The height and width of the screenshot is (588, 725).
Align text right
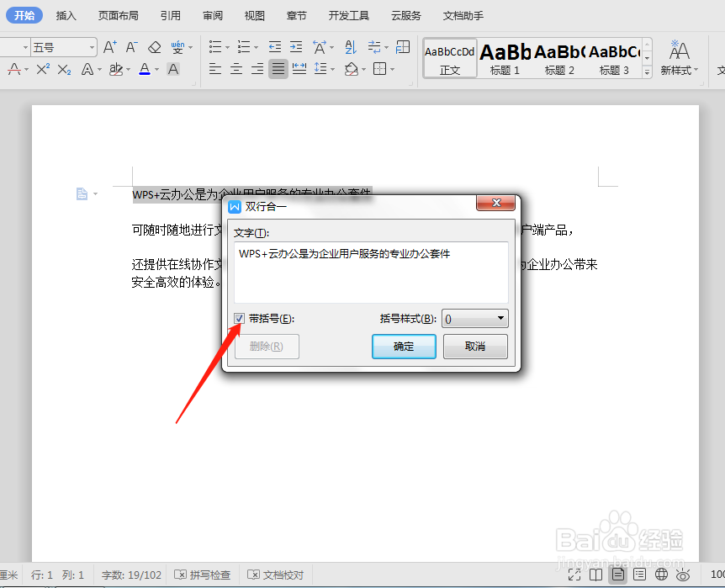(257, 69)
